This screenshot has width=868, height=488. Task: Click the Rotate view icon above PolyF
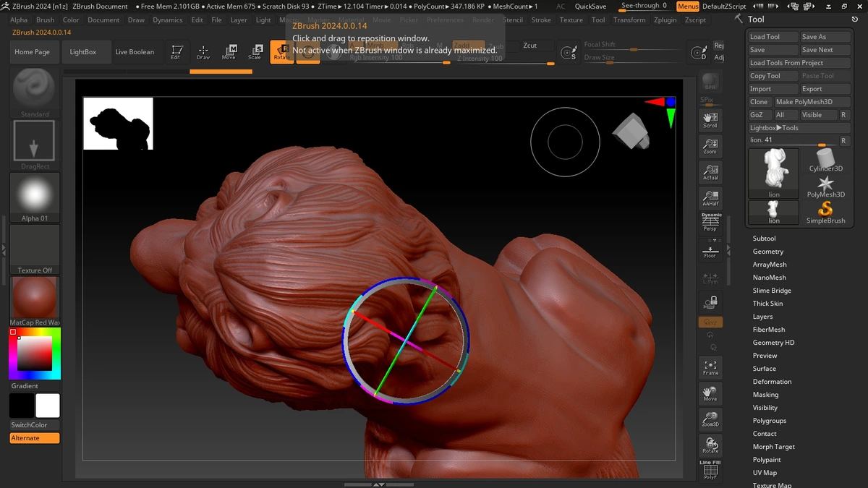pos(710,445)
